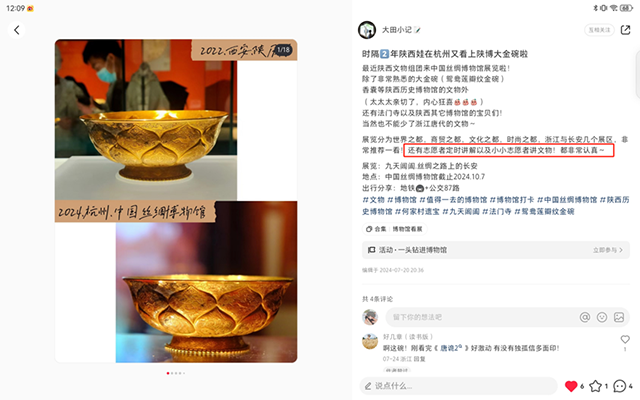Open the 2024 Hangzhou gold bowl photo

207,282
